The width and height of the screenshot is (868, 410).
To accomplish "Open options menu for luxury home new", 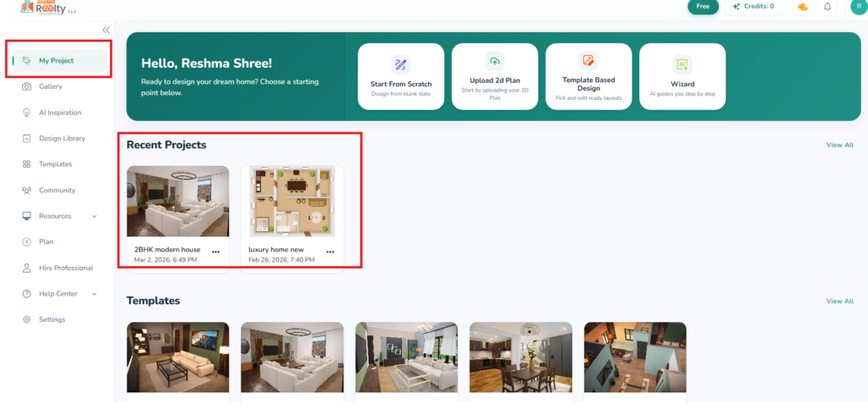I will pos(330,252).
